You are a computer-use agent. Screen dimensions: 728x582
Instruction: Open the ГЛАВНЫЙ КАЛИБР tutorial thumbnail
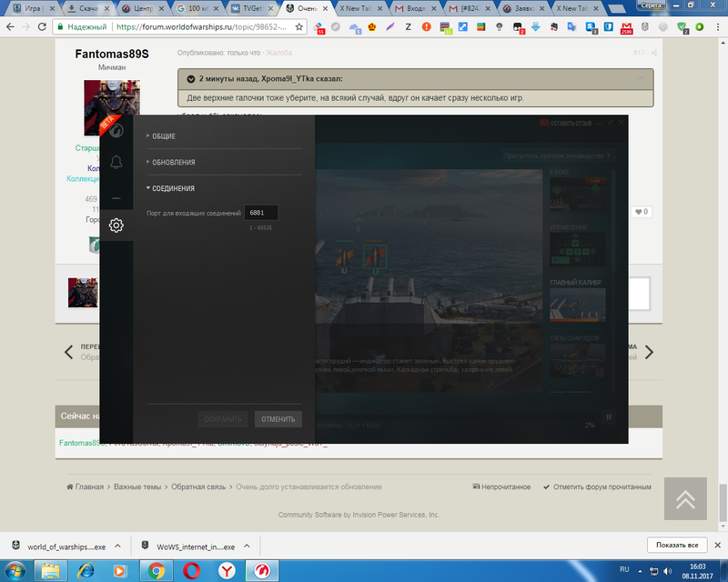coord(577,305)
